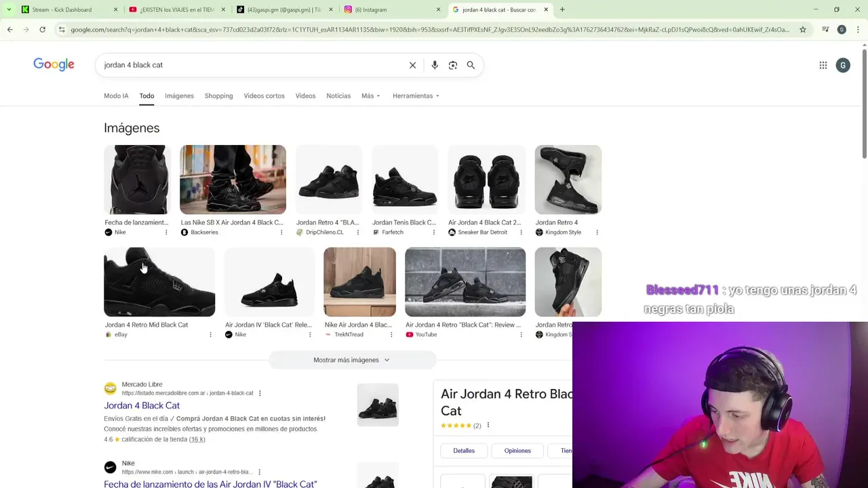
Task: Open the Mercado Libre result shoe thumbnail
Action: (378, 405)
